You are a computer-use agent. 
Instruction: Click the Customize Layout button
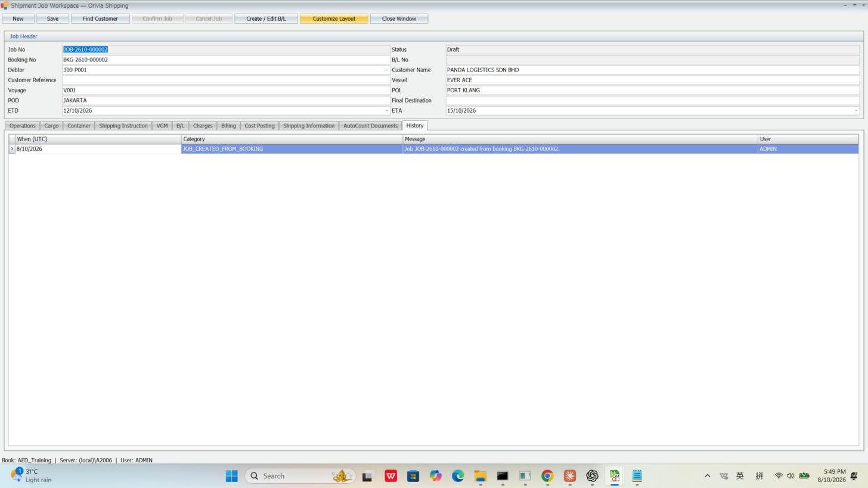[334, 18]
